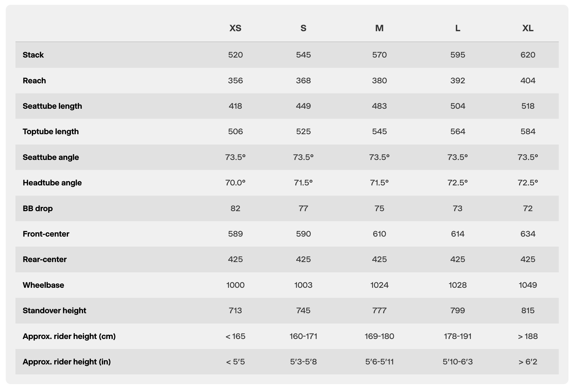The image size is (573, 392).
Task: Select the Wheelbase row label
Action: (43, 285)
